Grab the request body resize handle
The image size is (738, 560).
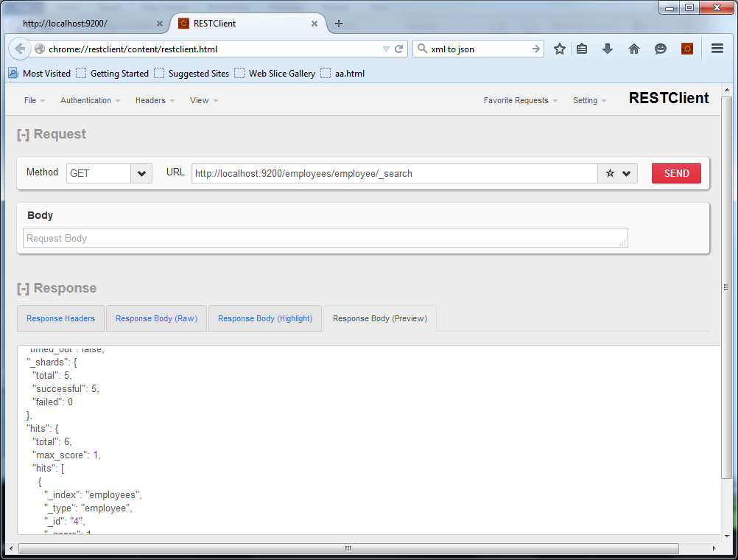(x=622, y=242)
